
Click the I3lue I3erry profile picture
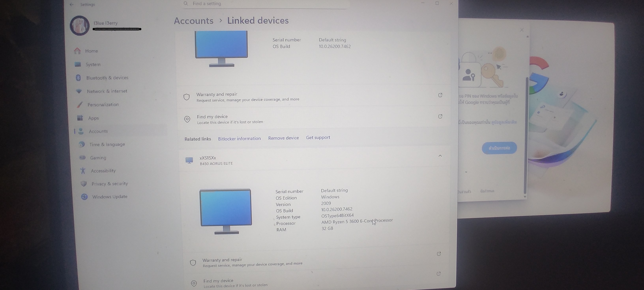(x=80, y=25)
